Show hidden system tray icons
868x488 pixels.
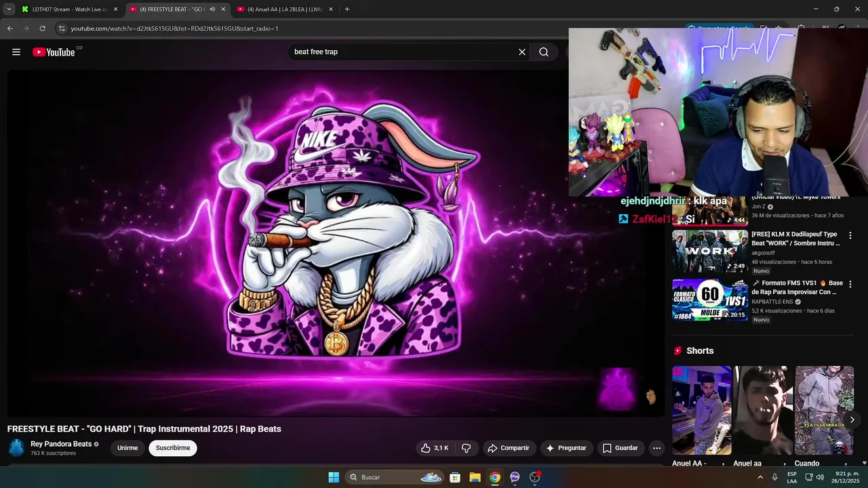(x=760, y=477)
